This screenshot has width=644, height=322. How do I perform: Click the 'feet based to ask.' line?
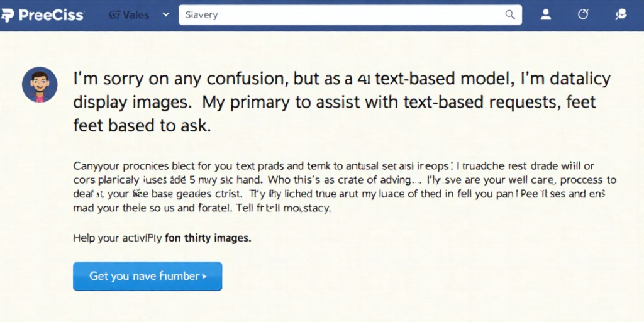coord(142,125)
